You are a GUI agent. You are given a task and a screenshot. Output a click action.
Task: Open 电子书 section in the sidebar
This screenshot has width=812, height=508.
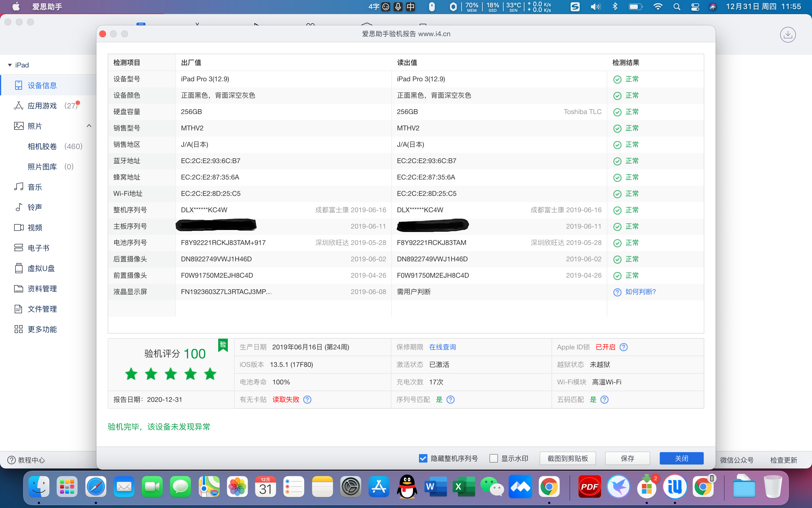(48, 248)
